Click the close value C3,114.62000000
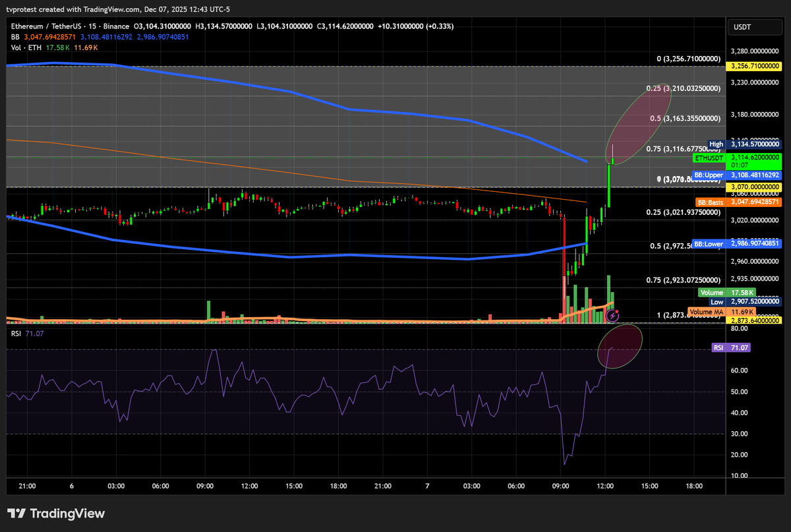Image resolution: width=791 pixels, height=532 pixels. coord(345,26)
